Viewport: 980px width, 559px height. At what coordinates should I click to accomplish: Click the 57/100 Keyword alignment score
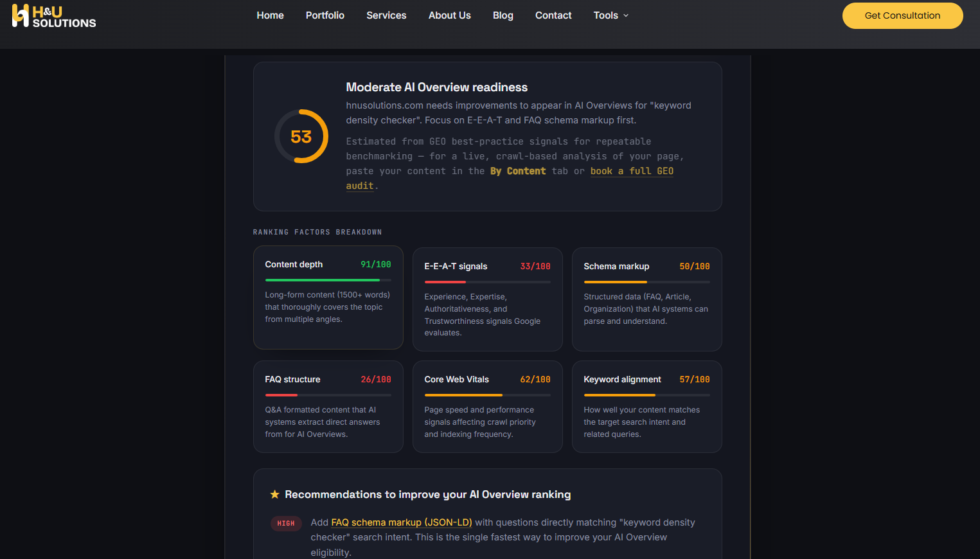click(x=695, y=379)
